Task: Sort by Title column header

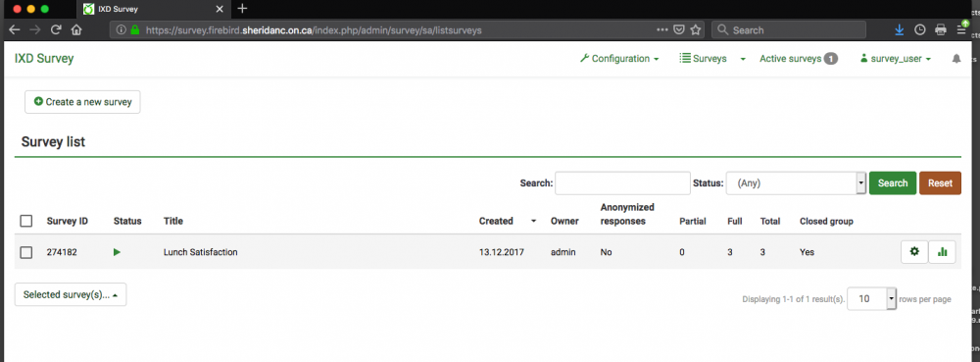Action: [172, 221]
